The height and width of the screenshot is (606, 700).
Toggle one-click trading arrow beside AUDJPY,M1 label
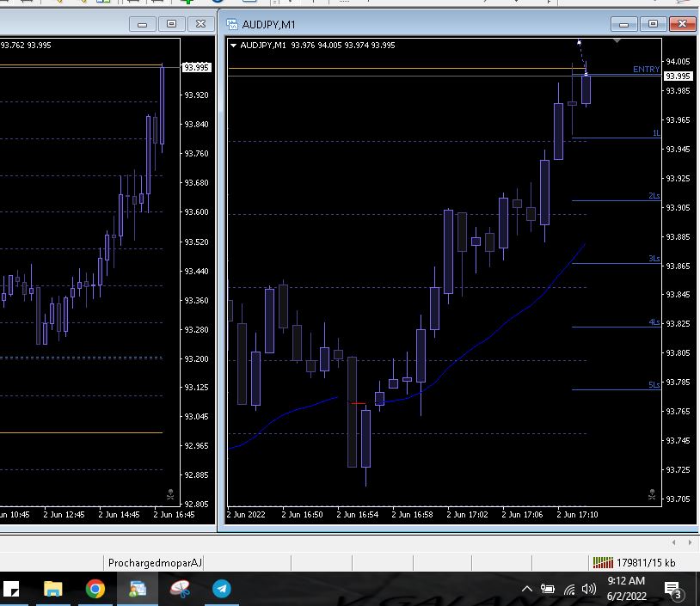233,45
